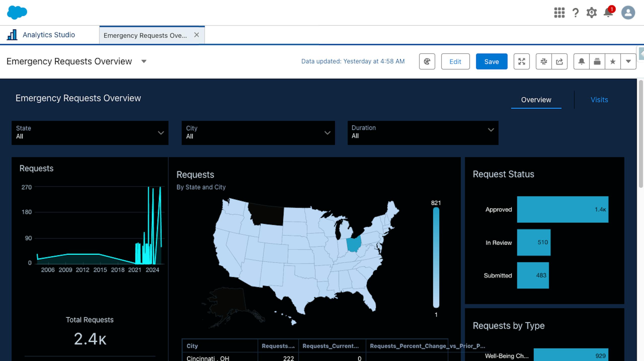
Task: Open dashboard notifications bell in toolbar
Action: [x=581, y=61]
